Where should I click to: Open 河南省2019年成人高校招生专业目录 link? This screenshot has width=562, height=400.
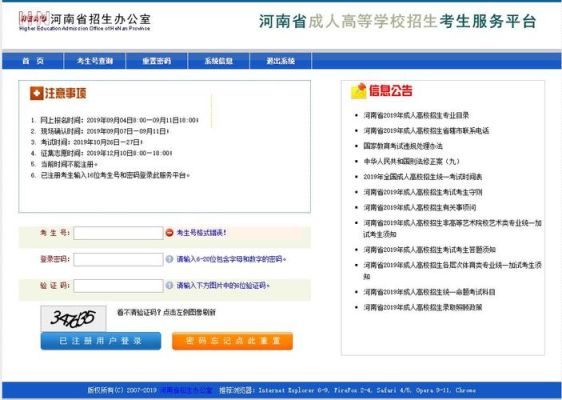point(416,115)
